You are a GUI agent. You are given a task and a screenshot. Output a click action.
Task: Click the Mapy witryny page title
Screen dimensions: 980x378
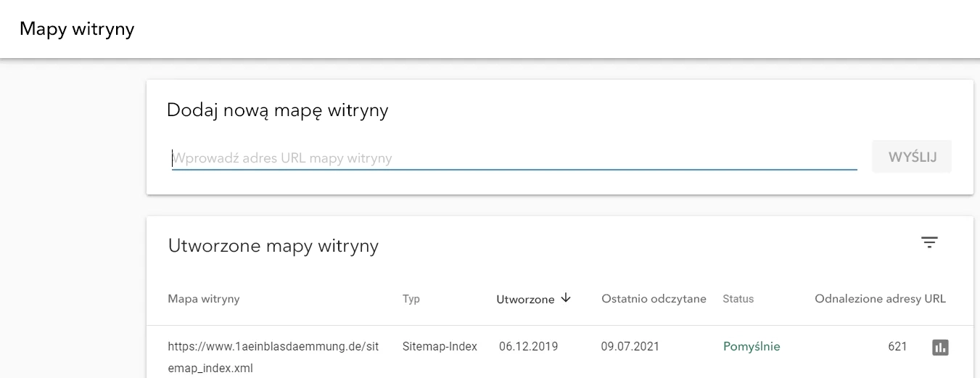click(x=77, y=29)
